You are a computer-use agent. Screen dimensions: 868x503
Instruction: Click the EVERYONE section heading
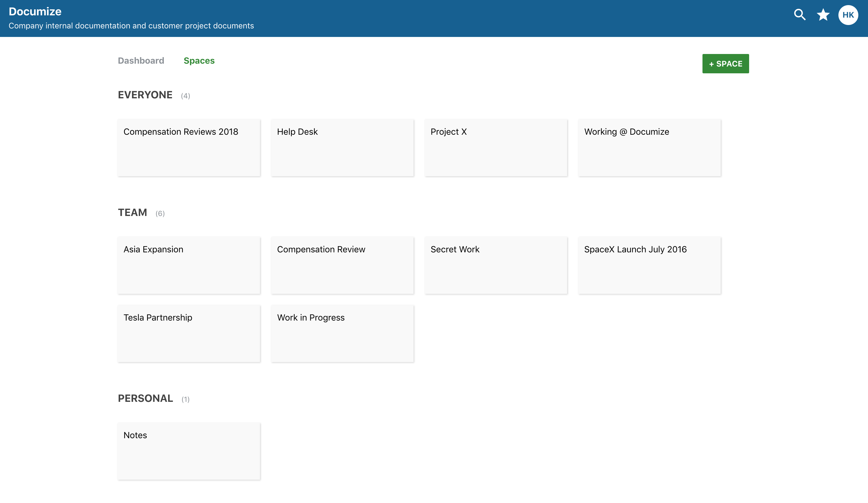tap(145, 95)
